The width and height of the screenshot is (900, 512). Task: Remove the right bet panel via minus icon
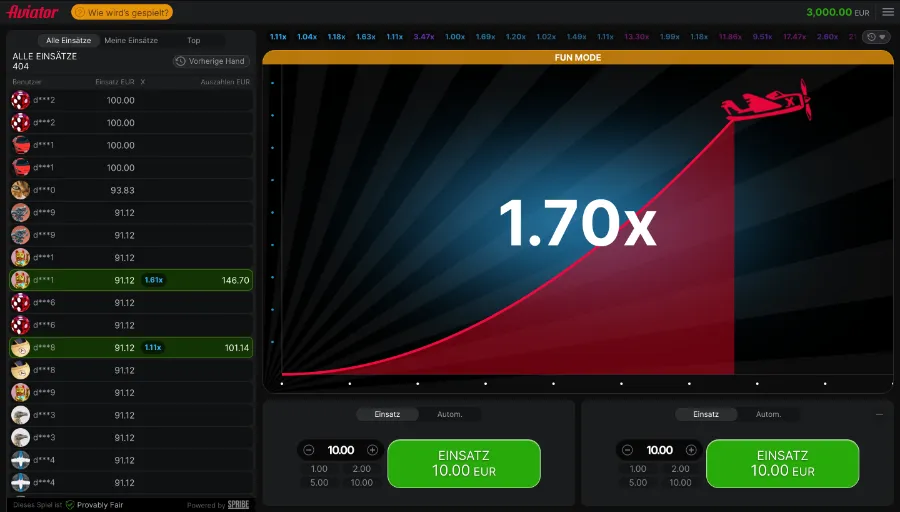(x=879, y=414)
